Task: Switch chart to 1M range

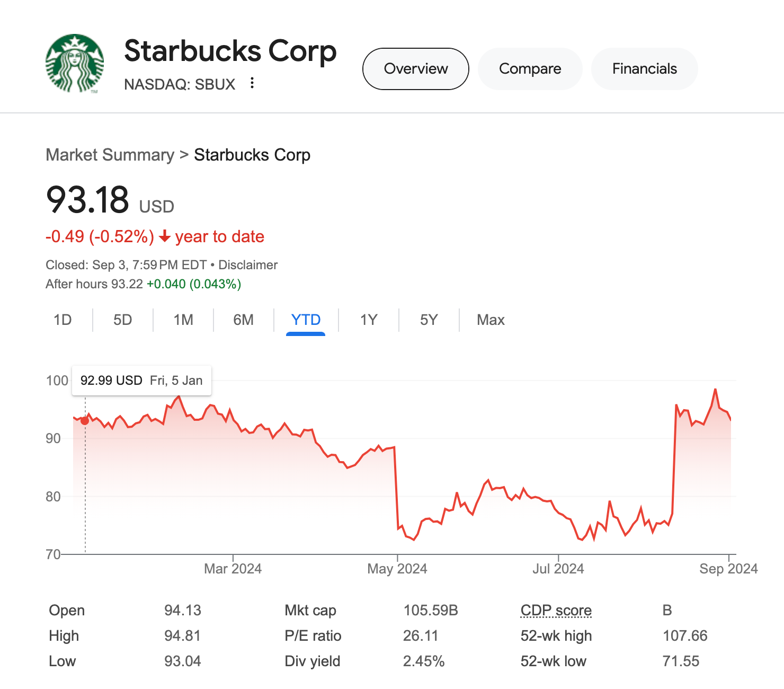Action: 183,320
